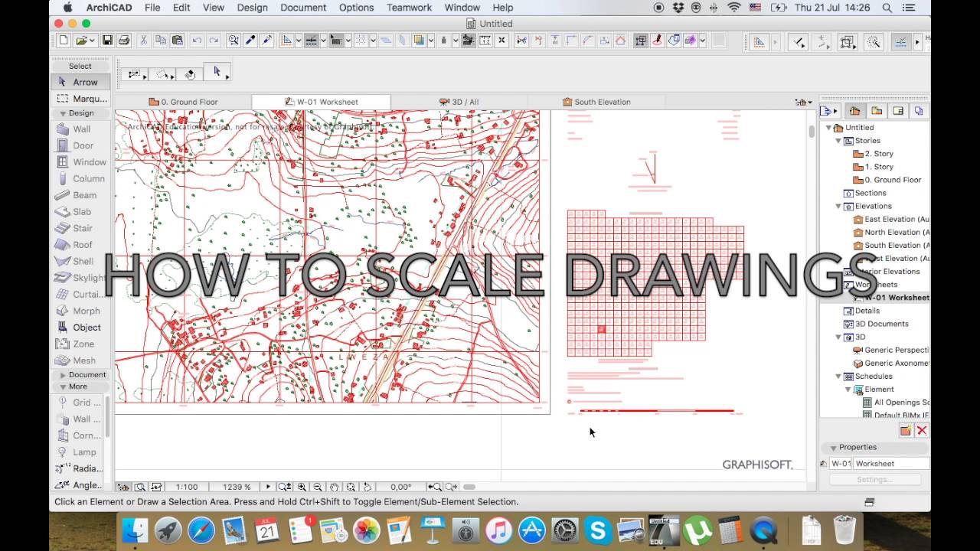Collapse the Elevations tree node
980x551 pixels.
pos(838,206)
